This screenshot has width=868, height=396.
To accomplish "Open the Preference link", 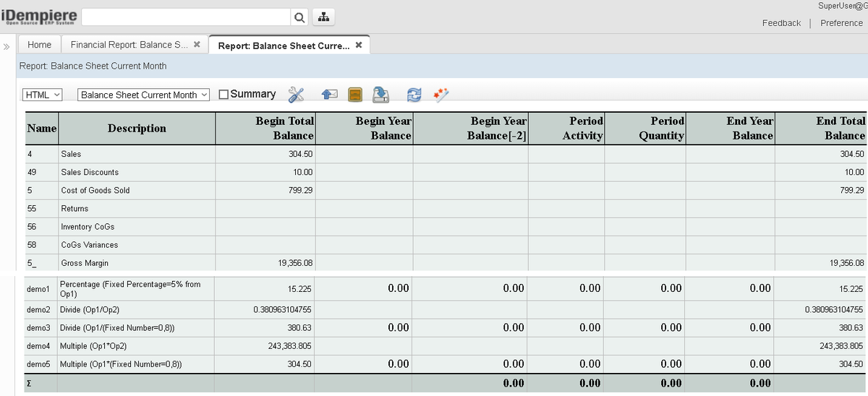I will click(841, 23).
